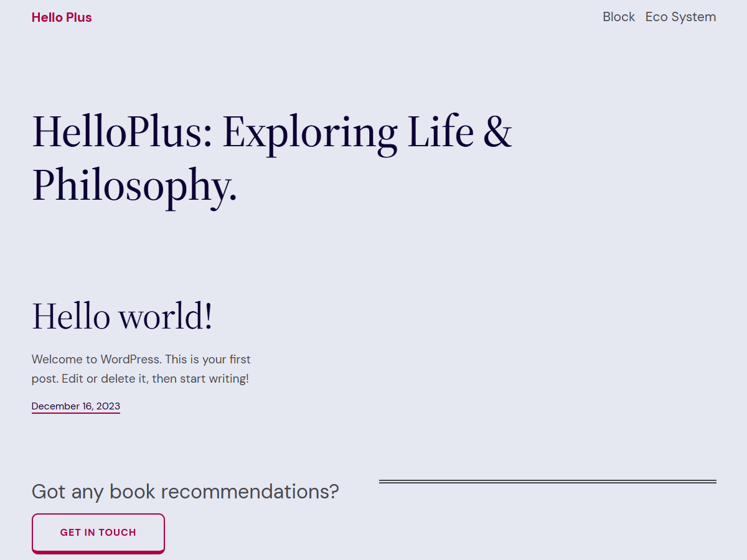Click the horizontal separator near the footer

click(x=548, y=480)
